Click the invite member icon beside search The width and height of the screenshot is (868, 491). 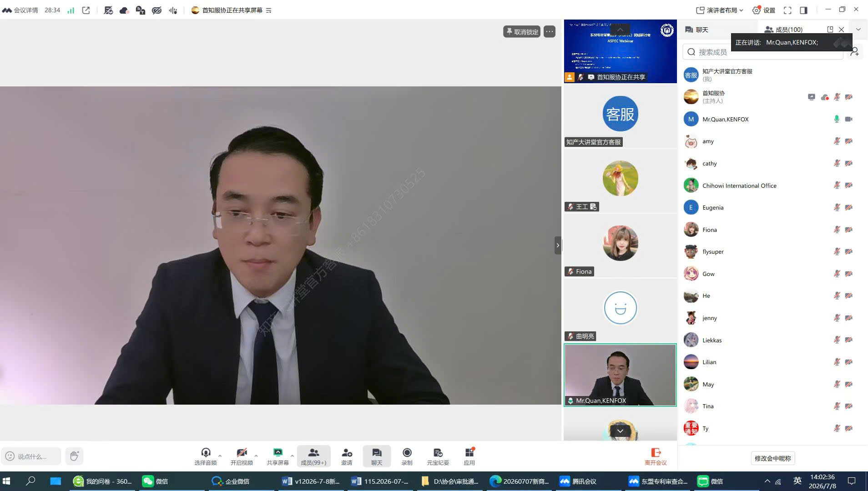pos(855,52)
